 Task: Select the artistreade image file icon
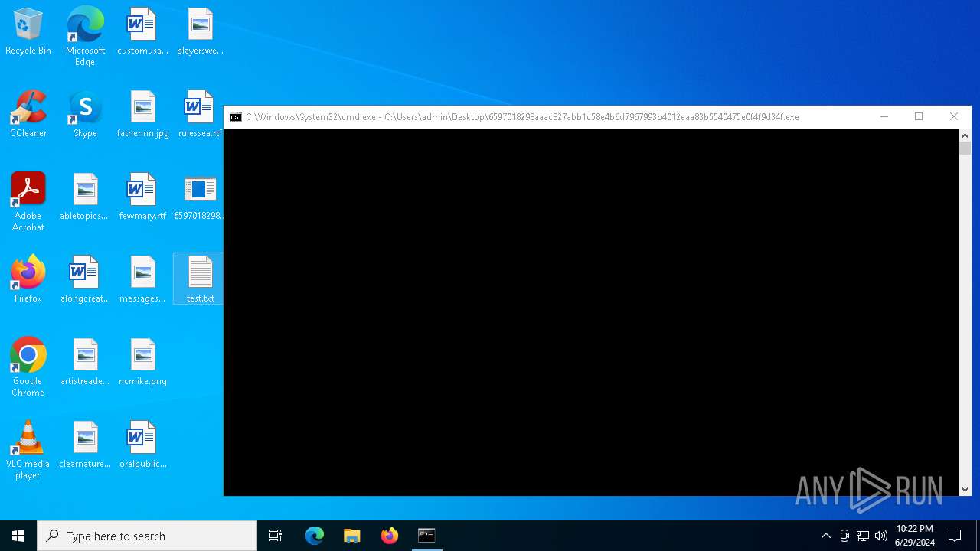[85, 363]
